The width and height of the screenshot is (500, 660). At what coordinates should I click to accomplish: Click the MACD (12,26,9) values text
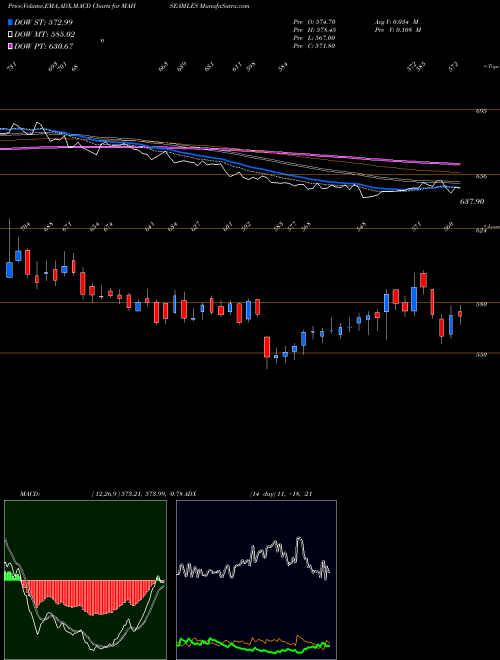[137, 494]
